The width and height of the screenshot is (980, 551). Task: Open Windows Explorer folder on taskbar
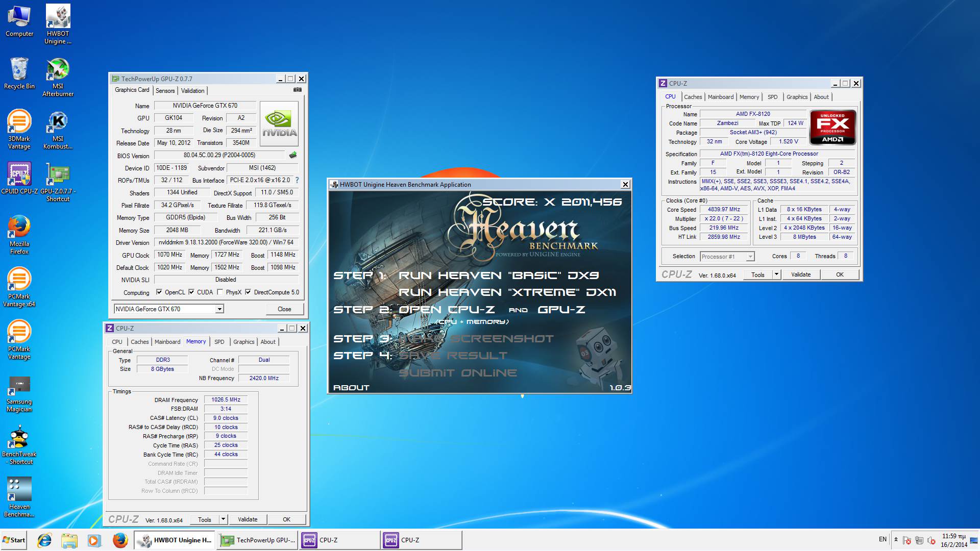(69, 540)
